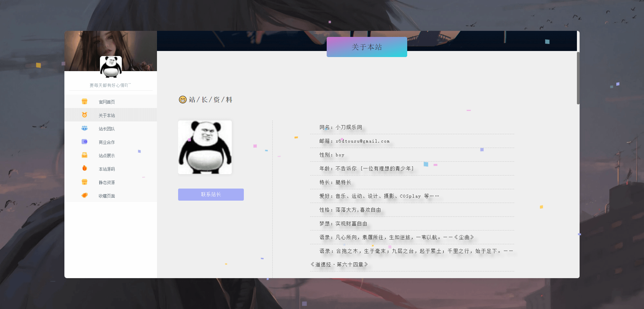Click the wallet icon next to 商业合作

point(85,142)
